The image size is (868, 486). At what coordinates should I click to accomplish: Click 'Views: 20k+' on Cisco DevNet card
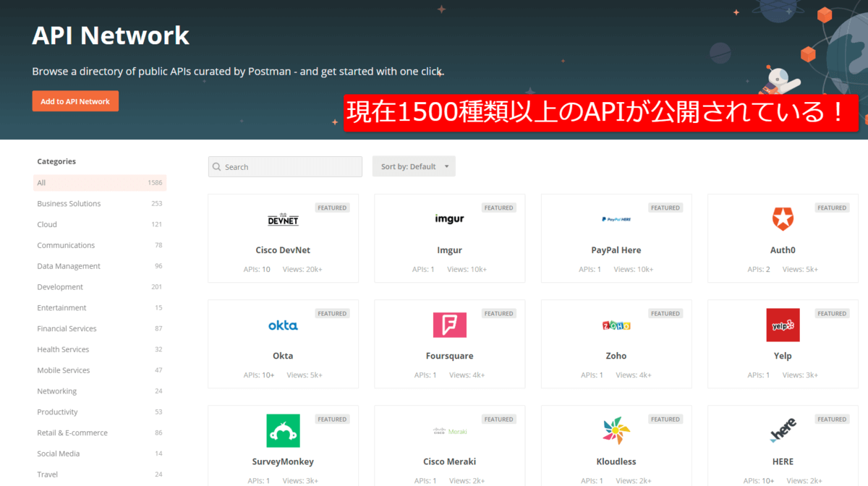pos(301,269)
